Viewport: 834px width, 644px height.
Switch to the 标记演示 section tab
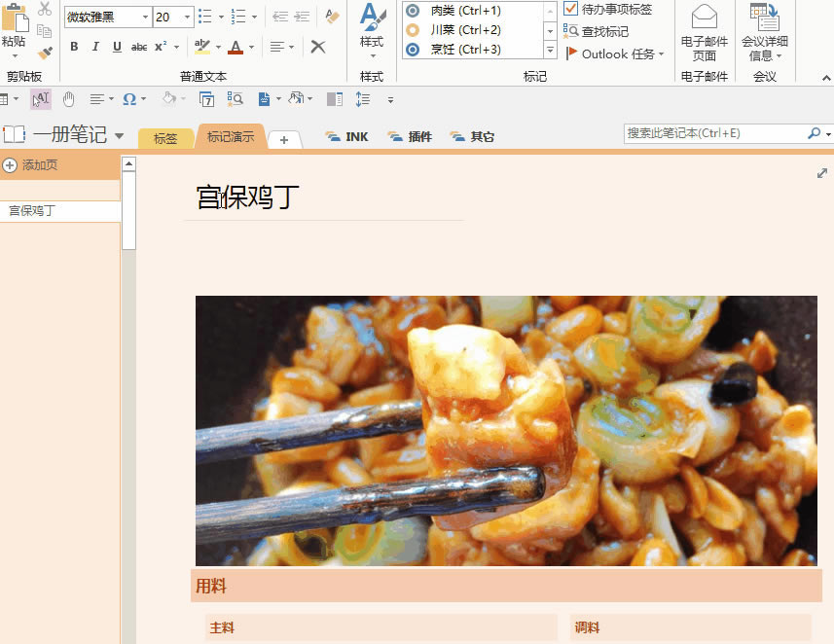(x=231, y=136)
